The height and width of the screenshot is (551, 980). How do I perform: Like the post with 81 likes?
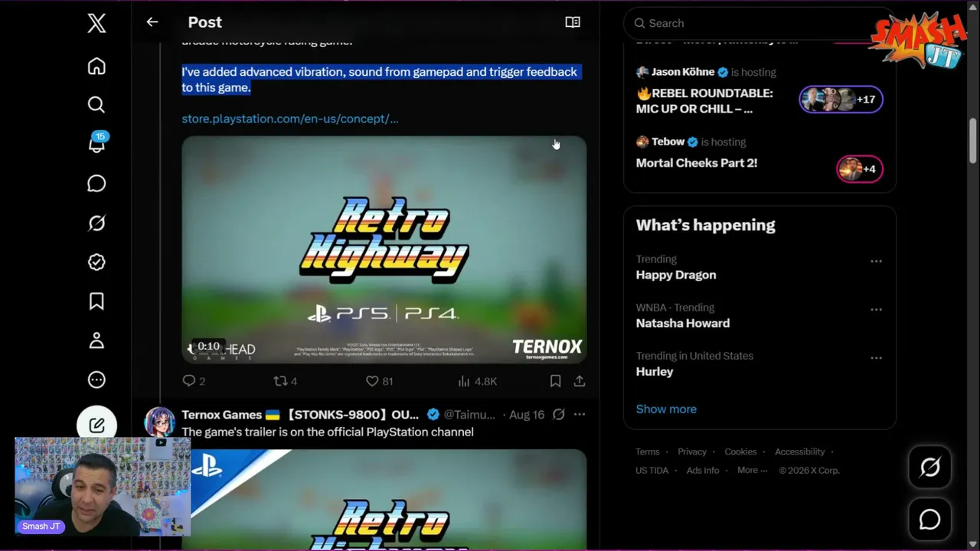(379, 380)
